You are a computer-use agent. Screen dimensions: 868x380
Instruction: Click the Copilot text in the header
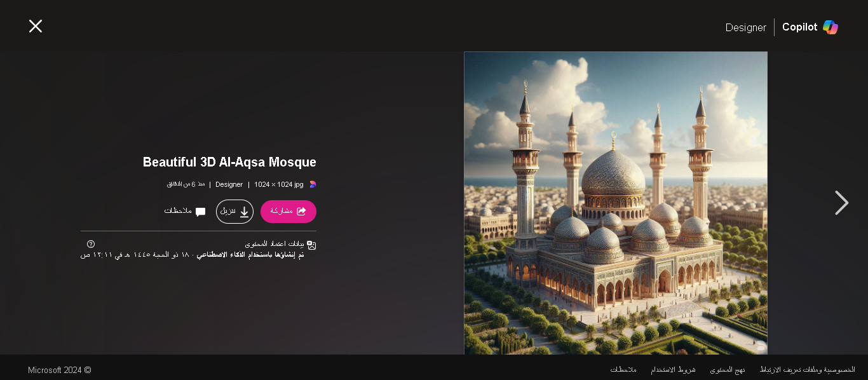click(x=799, y=27)
